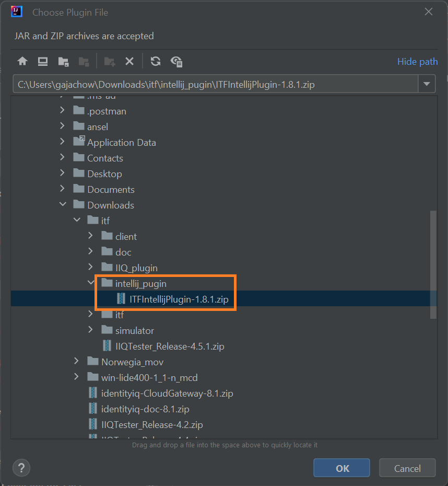448x486 pixels.
Task: Open the path history dropdown arrow
Action: [x=427, y=84]
